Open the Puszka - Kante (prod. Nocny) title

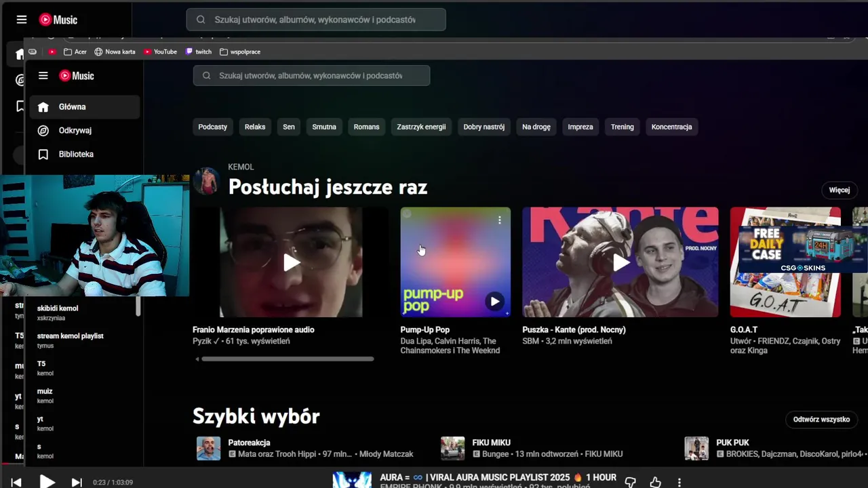[x=574, y=329]
